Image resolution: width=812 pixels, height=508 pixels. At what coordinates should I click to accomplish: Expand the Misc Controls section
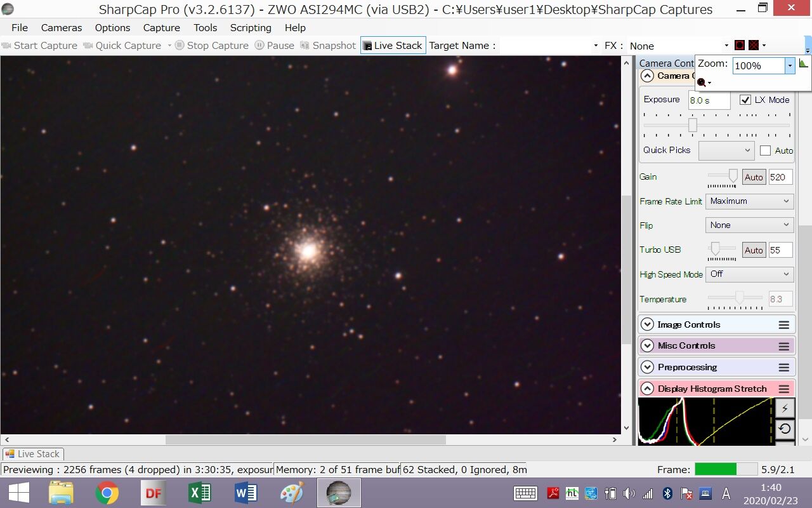tap(647, 346)
